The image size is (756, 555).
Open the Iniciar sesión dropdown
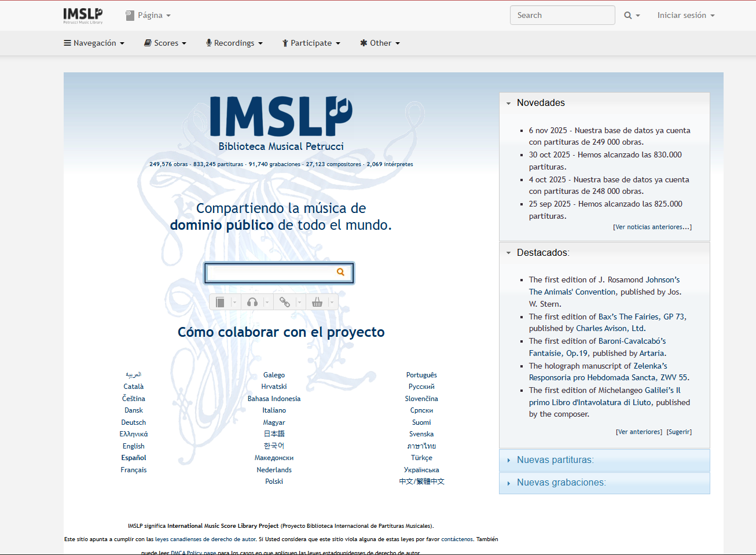tap(685, 16)
